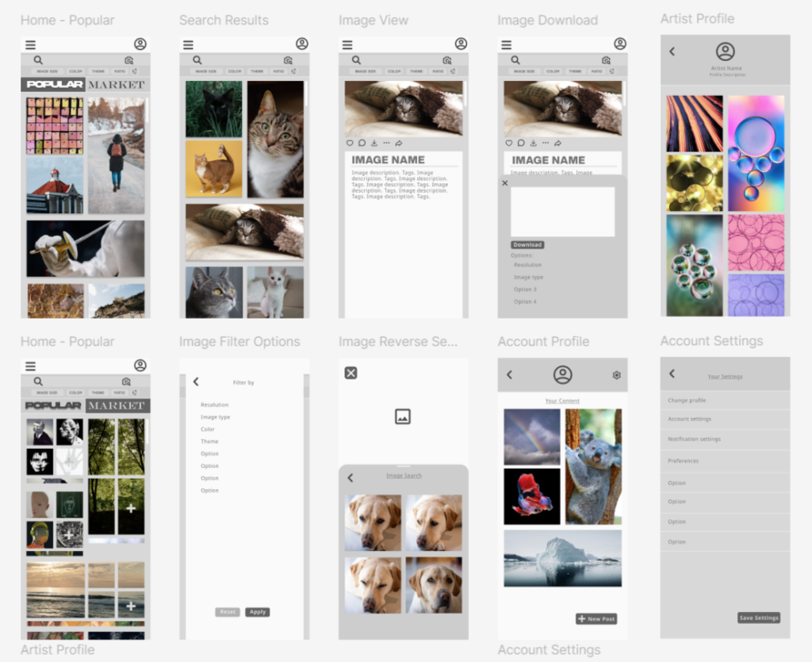The height and width of the screenshot is (662, 812).
Task: Go back using chevron in Image Filter Options
Action: click(196, 382)
